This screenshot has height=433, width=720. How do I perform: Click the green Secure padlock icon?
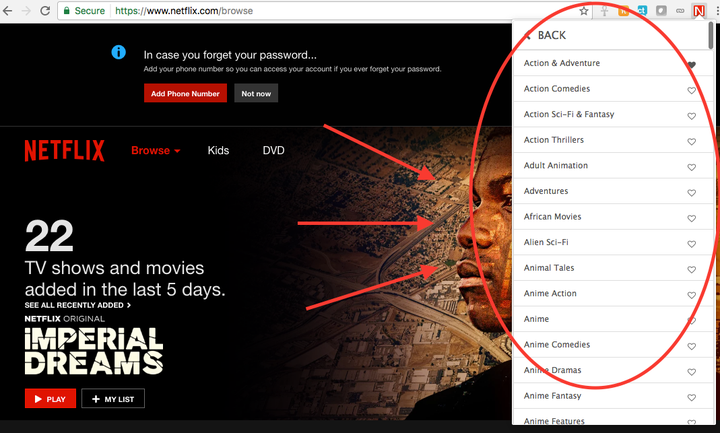click(x=65, y=11)
